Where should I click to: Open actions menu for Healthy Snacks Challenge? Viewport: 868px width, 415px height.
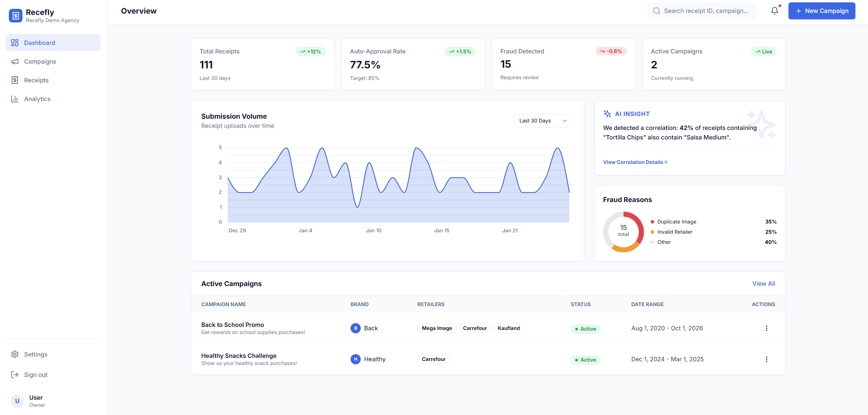(x=766, y=359)
